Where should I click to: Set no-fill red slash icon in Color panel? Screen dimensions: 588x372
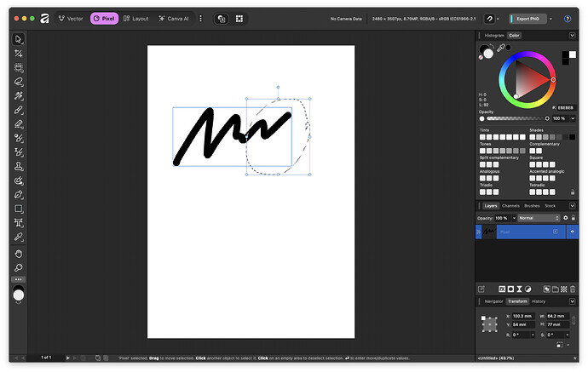coord(481,57)
